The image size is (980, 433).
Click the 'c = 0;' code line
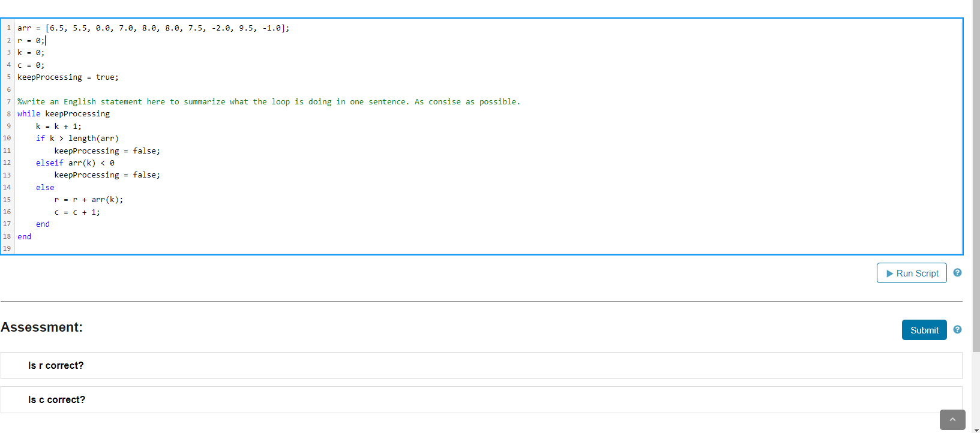tap(31, 65)
